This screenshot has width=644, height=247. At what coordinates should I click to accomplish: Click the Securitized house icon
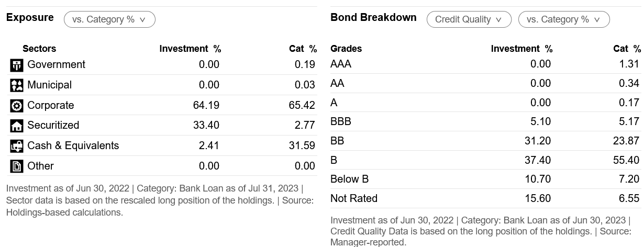(17, 126)
